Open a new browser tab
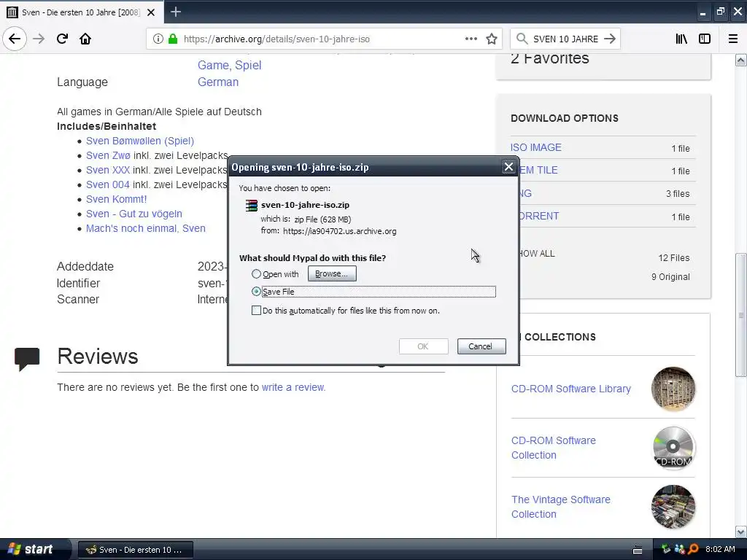 175,12
